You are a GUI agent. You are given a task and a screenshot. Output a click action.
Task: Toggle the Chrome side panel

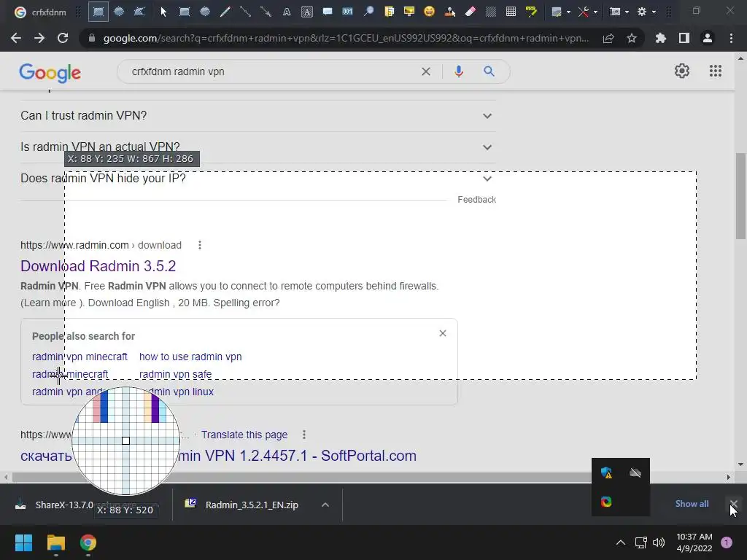point(684,38)
